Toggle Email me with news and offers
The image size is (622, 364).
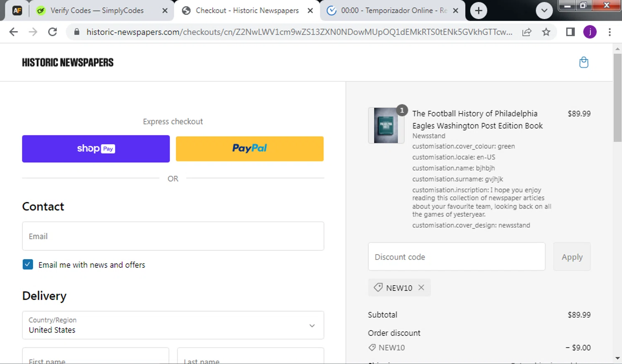tap(28, 265)
